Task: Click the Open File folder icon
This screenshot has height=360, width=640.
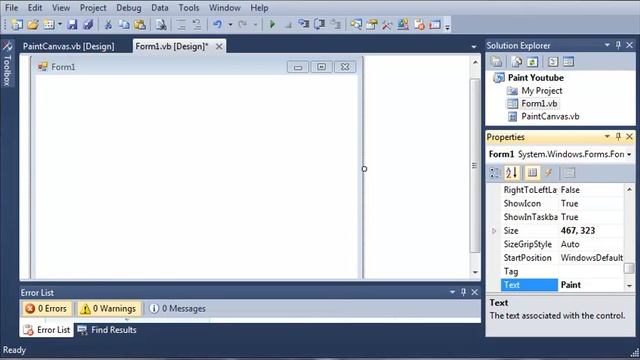Action: pos(33,24)
